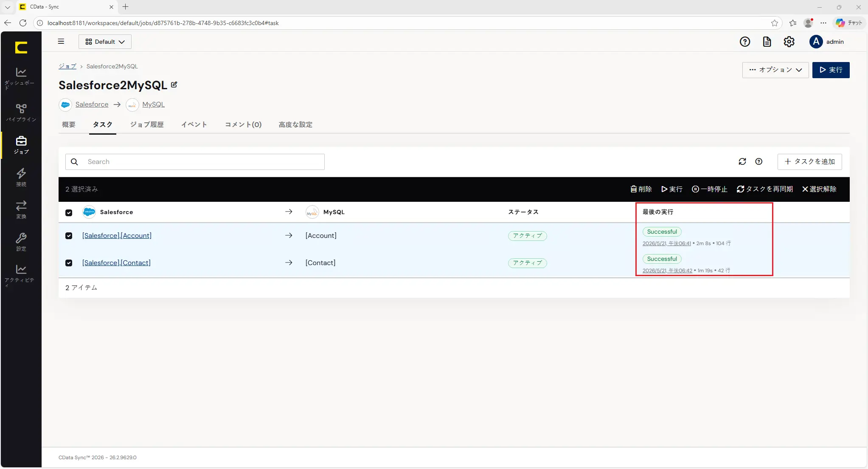Resync the selected tasks (タスクを再同期)
868x469 pixels.
[765, 189]
